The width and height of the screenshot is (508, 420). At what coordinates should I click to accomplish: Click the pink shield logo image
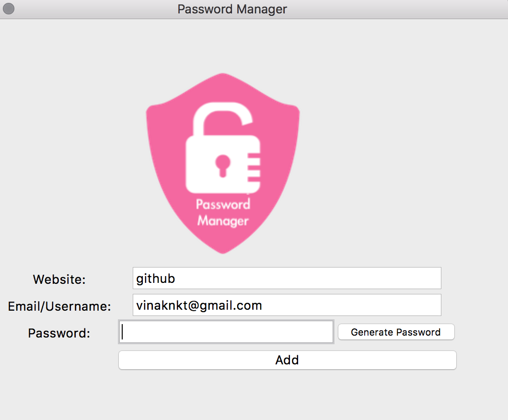223,163
